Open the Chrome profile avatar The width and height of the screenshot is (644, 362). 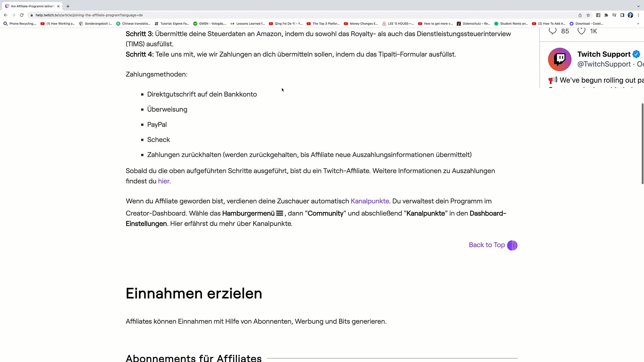pos(631,15)
